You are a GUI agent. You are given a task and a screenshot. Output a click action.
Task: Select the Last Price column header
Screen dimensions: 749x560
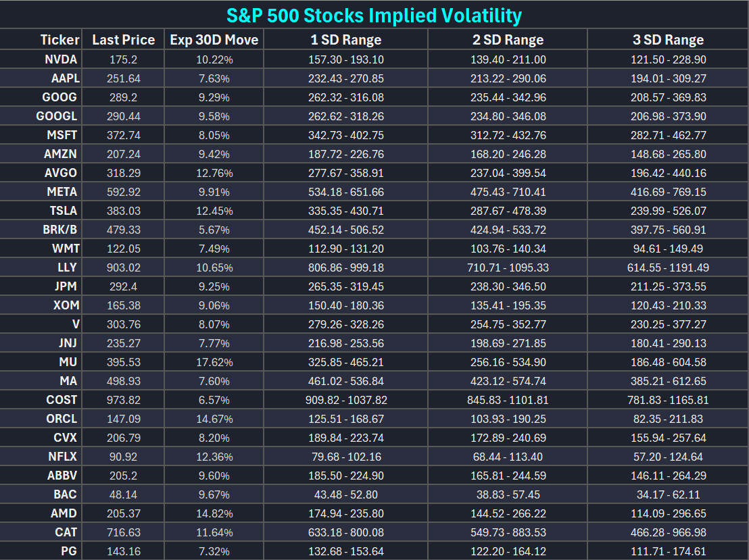coord(124,40)
